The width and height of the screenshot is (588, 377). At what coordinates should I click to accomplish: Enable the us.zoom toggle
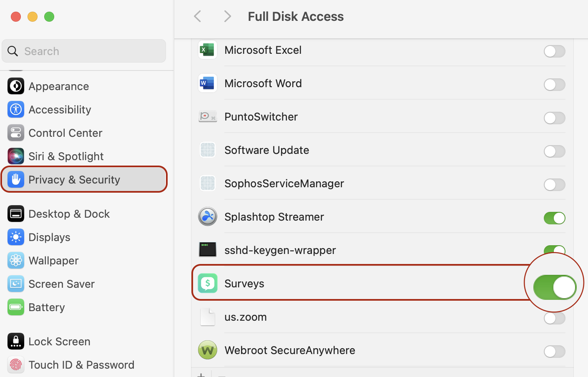point(554,318)
